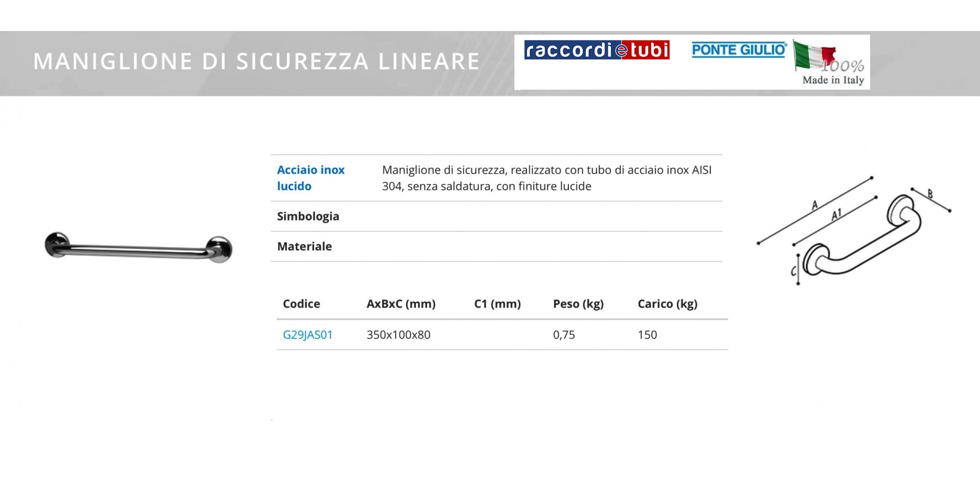Click the Ponte Giulio brand logo
Viewport: 980px width, 490px height.
click(739, 50)
